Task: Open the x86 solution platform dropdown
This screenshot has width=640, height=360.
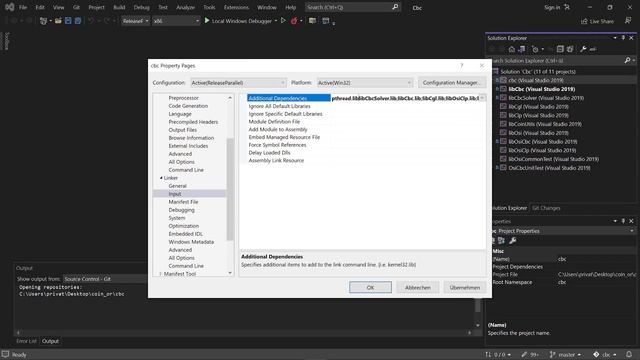Action: pos(176,21)
